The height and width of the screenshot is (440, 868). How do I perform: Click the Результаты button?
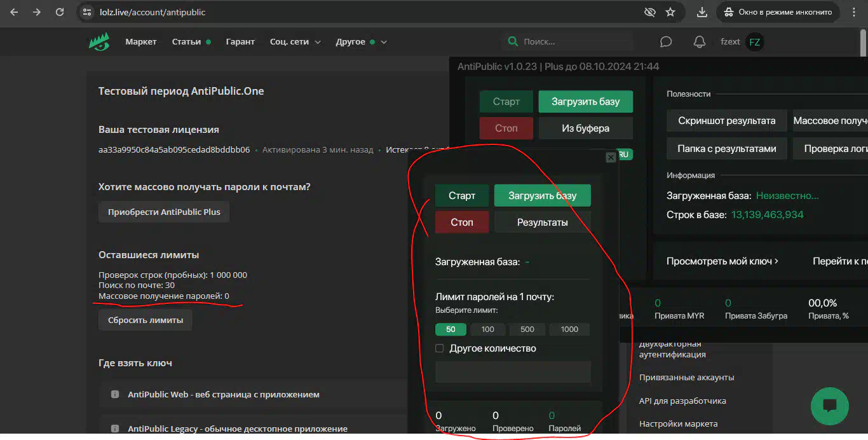[542, 222]
